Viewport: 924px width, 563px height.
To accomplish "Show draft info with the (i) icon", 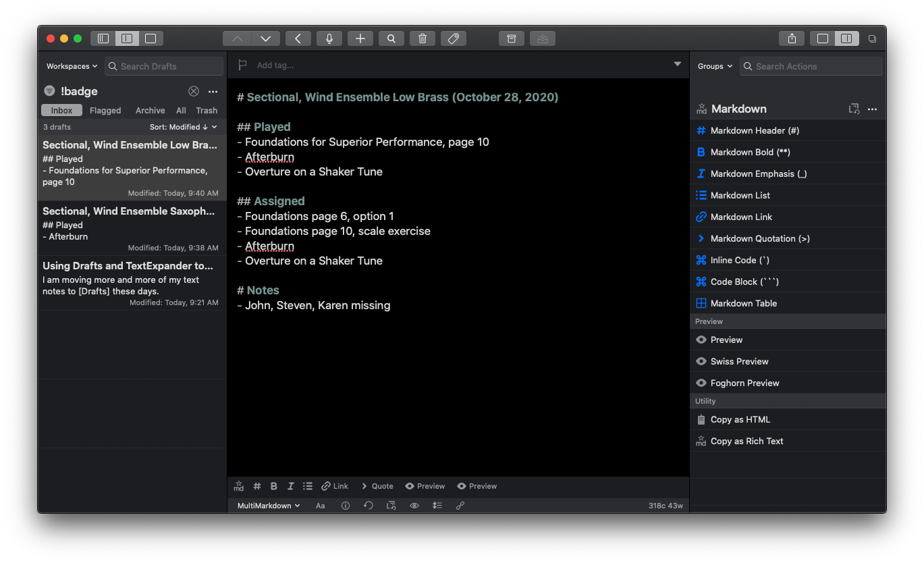I will [346, 506].
